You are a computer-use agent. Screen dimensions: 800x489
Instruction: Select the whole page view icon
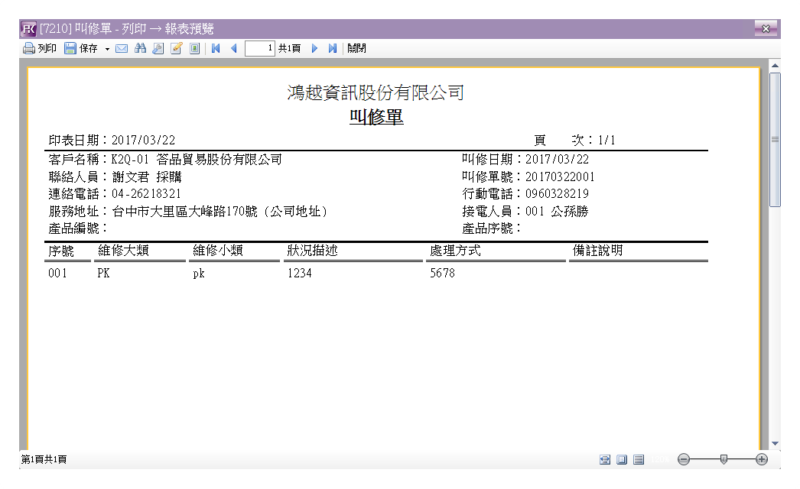coord(621,459)
